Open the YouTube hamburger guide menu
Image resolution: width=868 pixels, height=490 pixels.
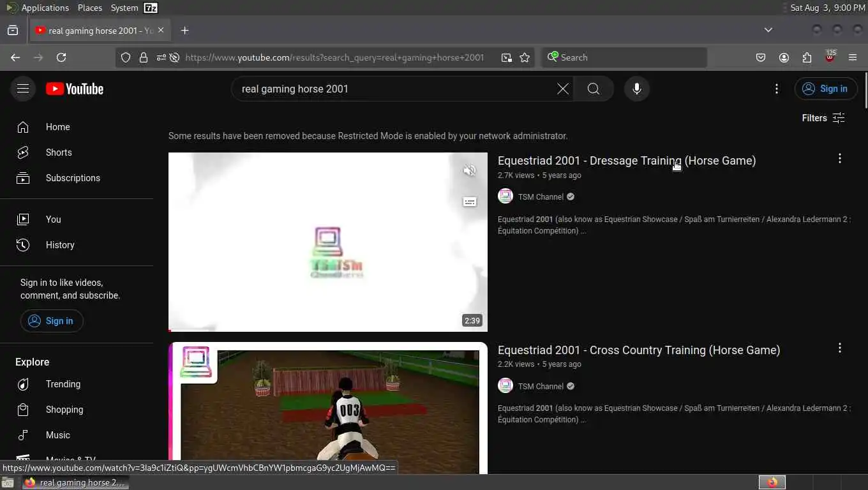23,89
